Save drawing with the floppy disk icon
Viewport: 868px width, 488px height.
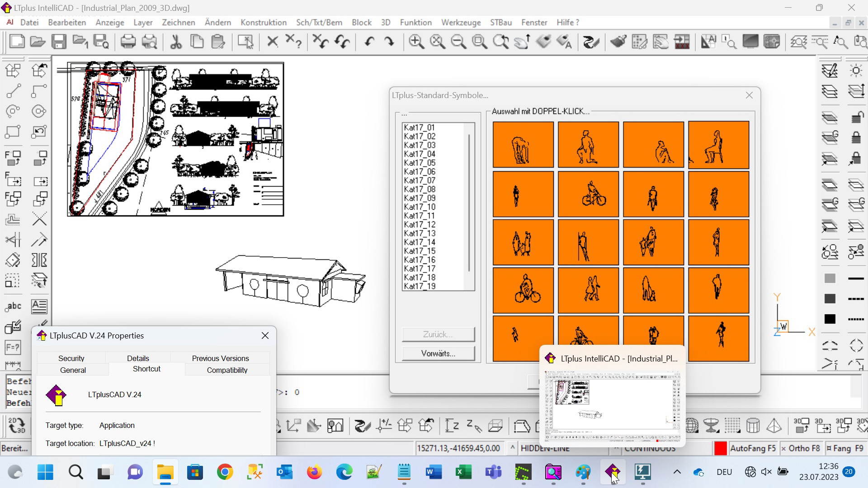pos(59,42)
